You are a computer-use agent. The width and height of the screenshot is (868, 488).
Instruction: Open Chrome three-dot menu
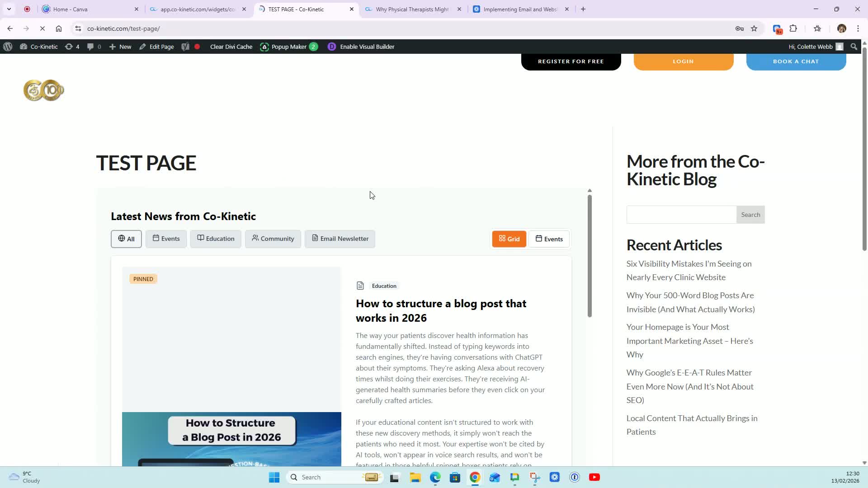coord(858,28)
